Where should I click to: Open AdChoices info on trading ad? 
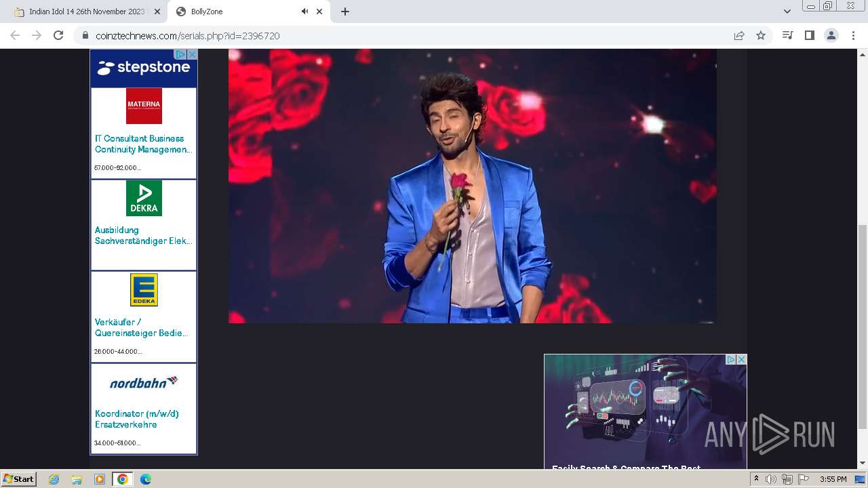(x=730, y=359)
